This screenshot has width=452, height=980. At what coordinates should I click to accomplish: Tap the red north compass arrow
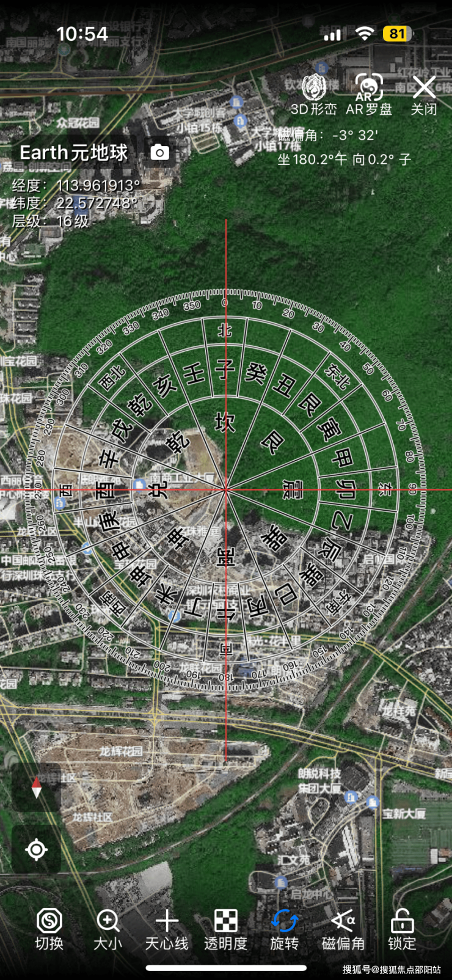36,788
